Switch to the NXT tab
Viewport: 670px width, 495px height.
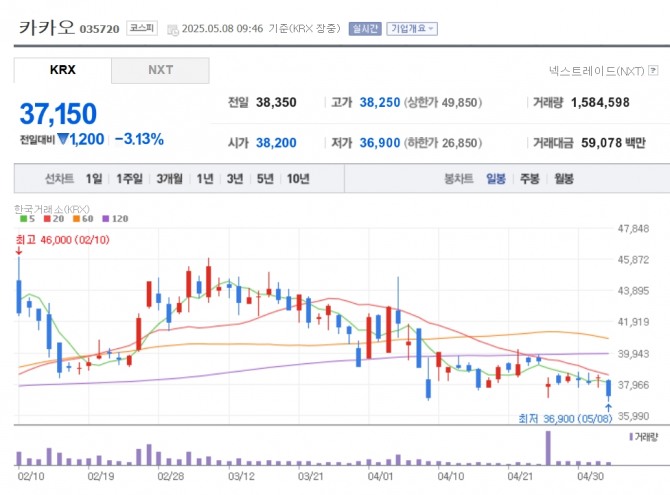pos(160,70)
